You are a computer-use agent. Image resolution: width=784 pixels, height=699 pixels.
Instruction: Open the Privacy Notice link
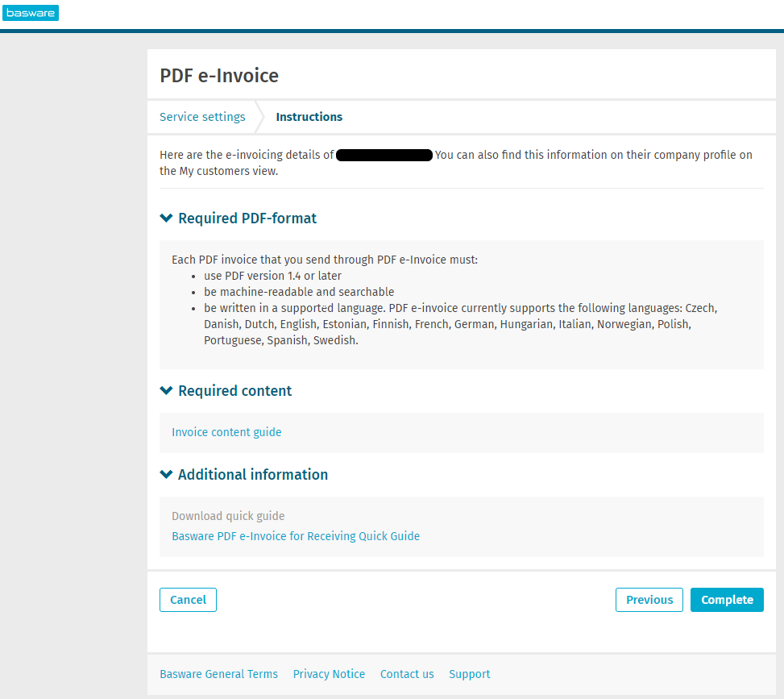coord(329,675)
